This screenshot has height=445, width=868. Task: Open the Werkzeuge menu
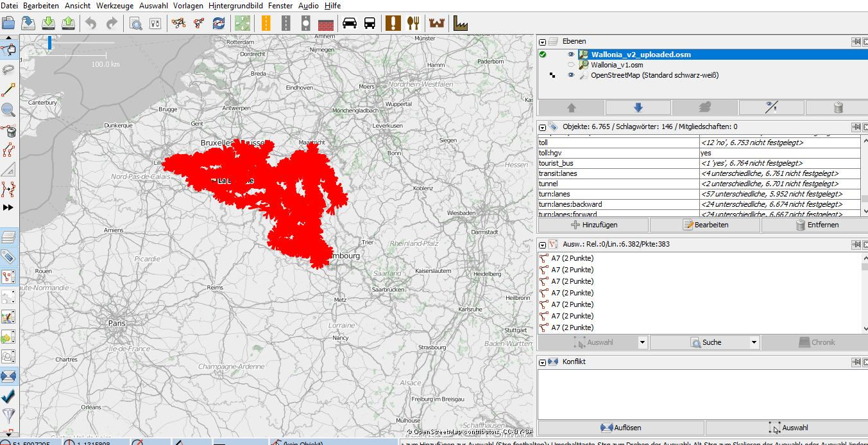coord(115,6)
